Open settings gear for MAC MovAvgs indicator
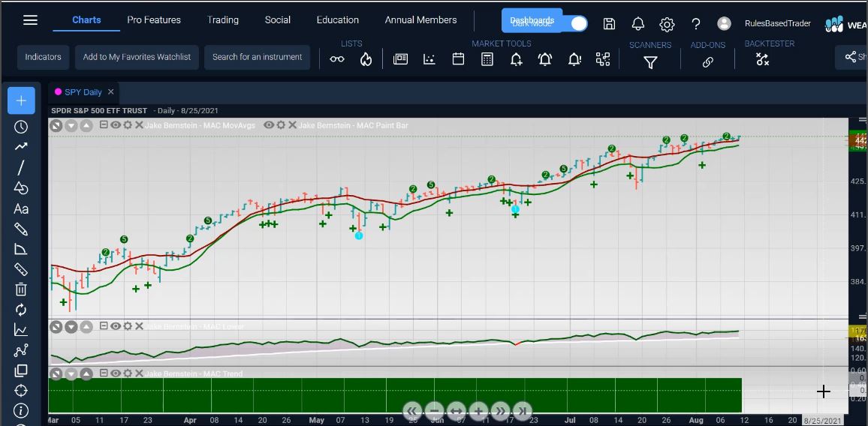The image size is (868, 426). pos(128,125)
